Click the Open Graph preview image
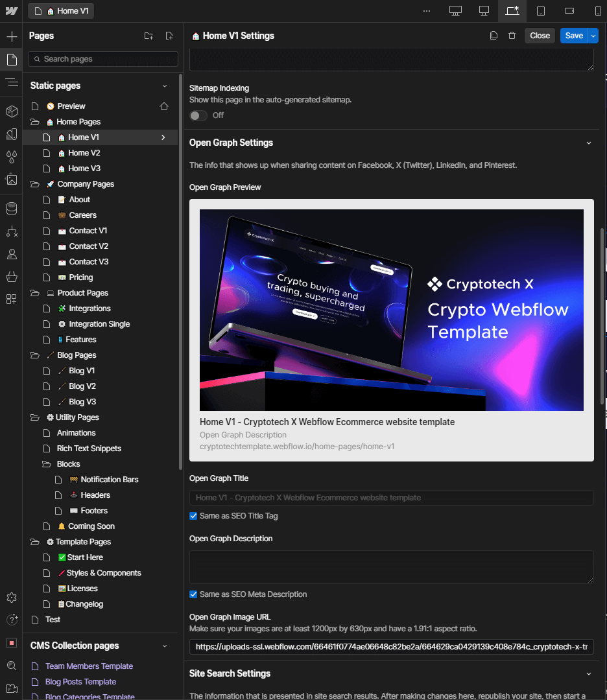 pos(391,310)
